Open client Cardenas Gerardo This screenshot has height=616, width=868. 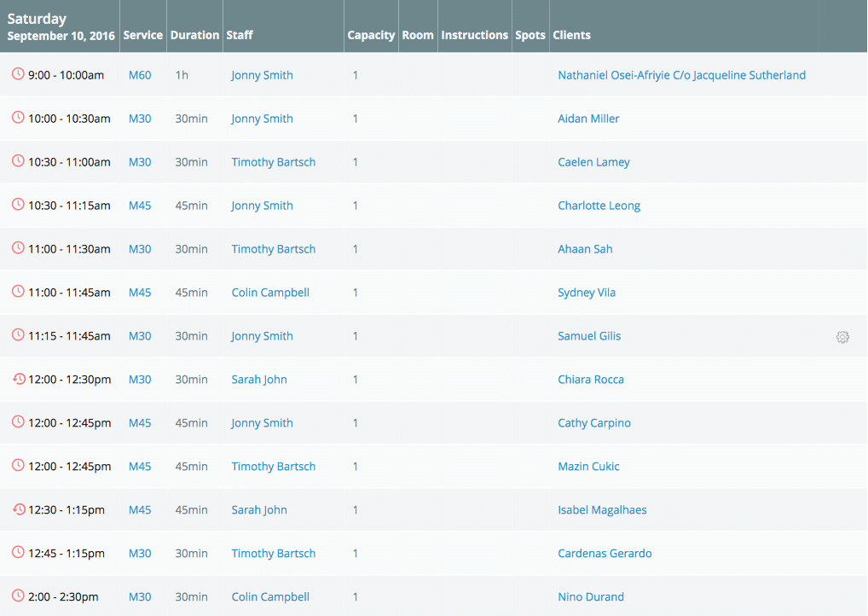pos(605,554)
